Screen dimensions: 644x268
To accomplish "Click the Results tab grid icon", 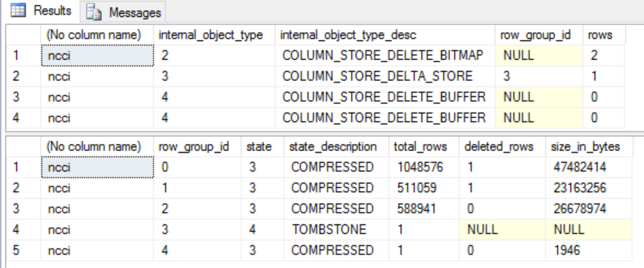I will [18, 10].
